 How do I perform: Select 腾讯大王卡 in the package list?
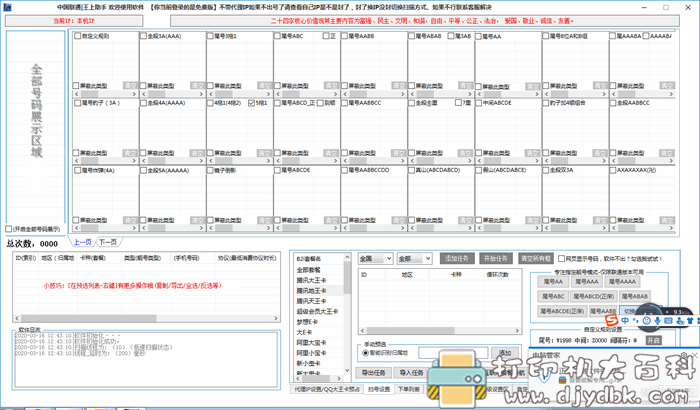pyautogui.click(x=311, y=280)
